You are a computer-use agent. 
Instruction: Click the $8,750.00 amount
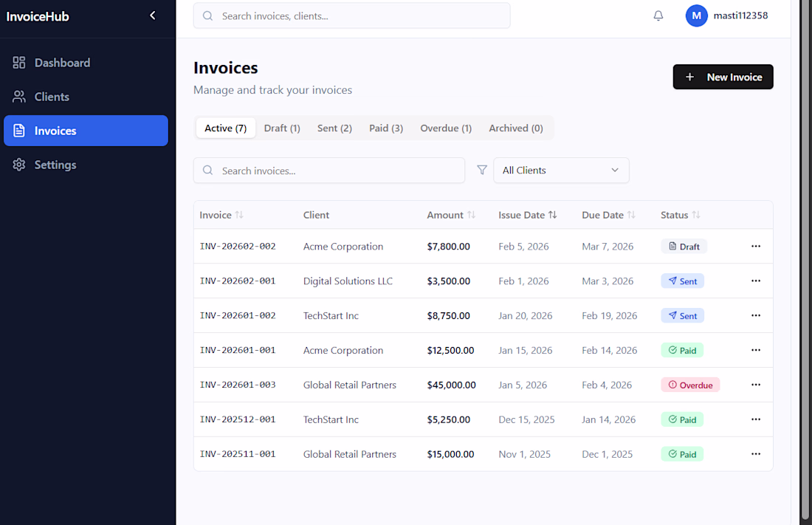point(449,315)
